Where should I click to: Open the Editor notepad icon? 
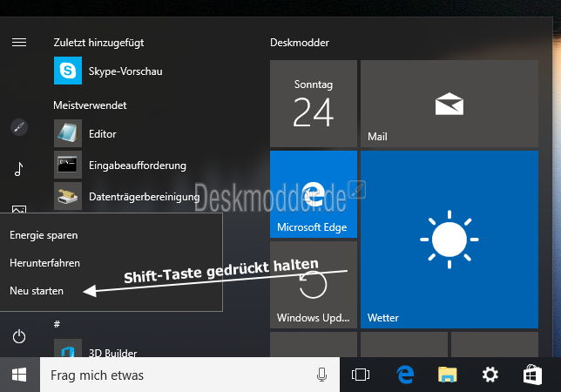click(x=68, y=133)
